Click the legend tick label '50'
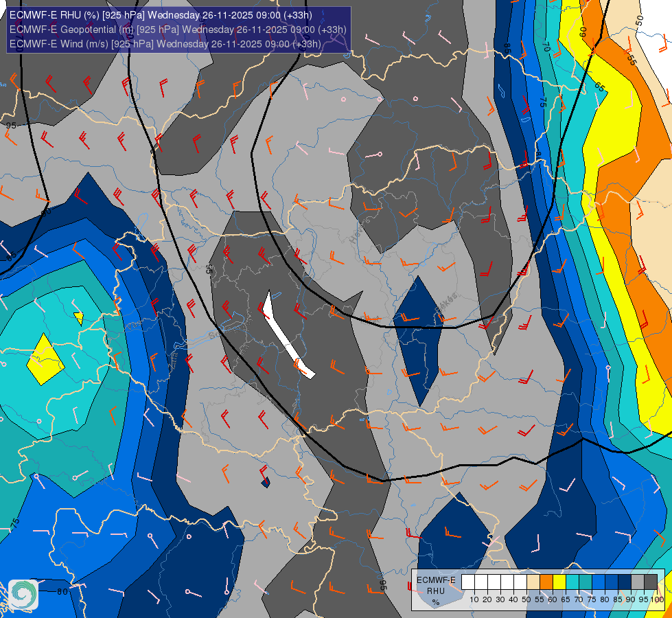This screenshot has height=618, width=672. tap(526, 599)
